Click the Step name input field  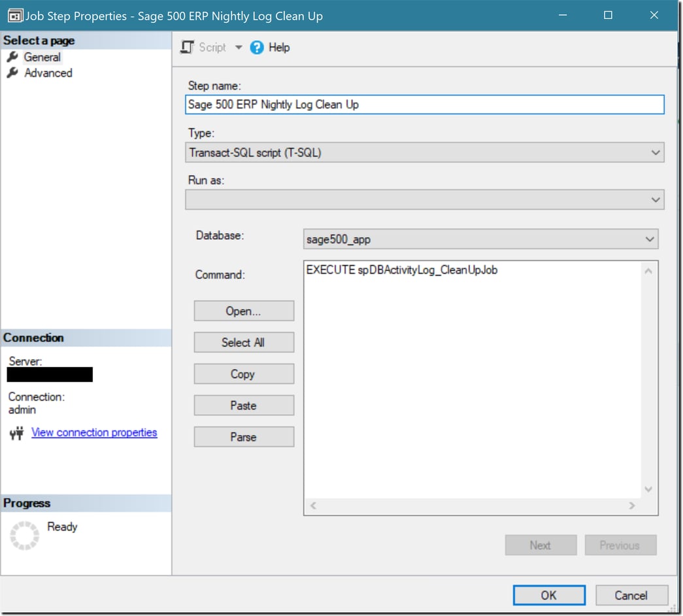tap(425, 105)
